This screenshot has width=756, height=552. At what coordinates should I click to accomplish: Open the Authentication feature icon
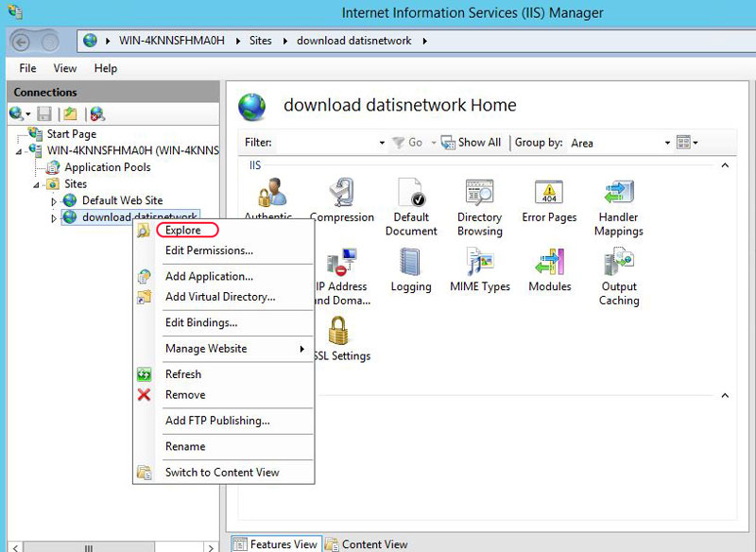tap(272, 193)
